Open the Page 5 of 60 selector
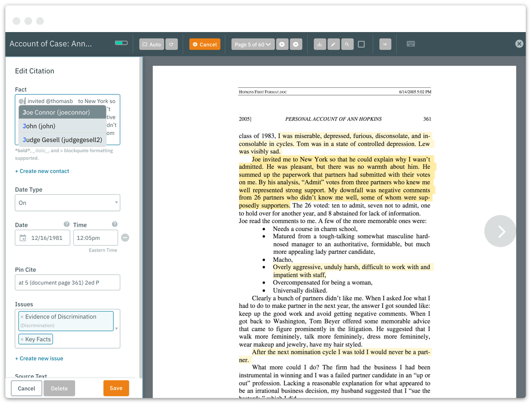 (x=252, y=44)
